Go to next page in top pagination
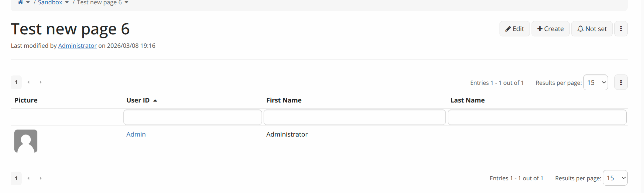This screenshot has height=193, width=644. [40, 82]
